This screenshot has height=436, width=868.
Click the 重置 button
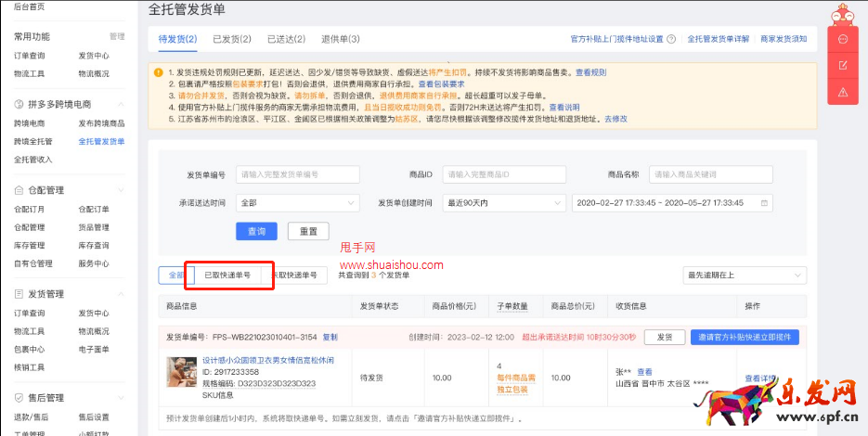click(x=308, y=231)
